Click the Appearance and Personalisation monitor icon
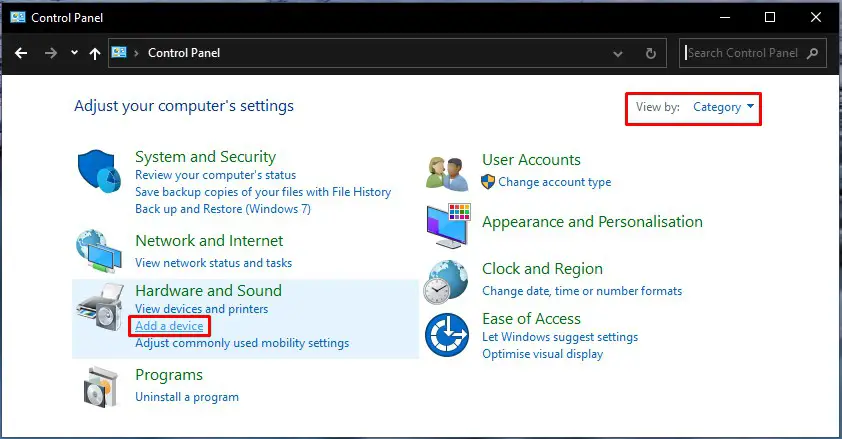Image resolution: width=842 pixels, height=439 pixels. (x=448, y=225)
